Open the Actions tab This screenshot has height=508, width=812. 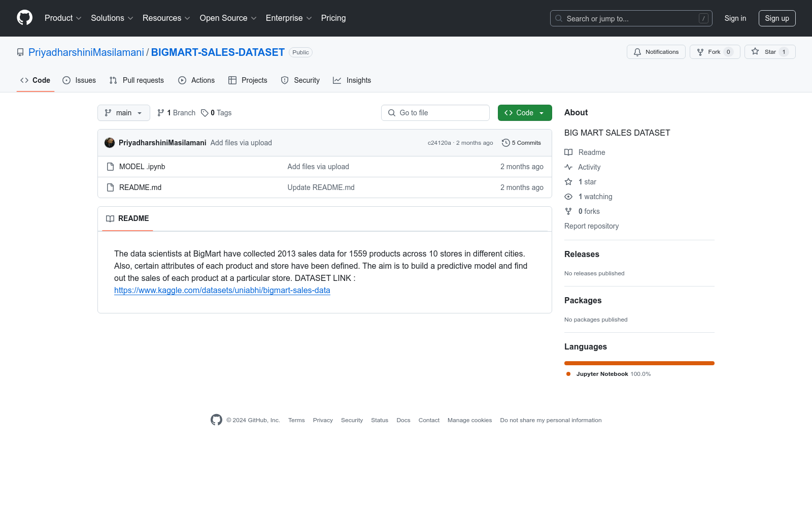tap(196, 80)
